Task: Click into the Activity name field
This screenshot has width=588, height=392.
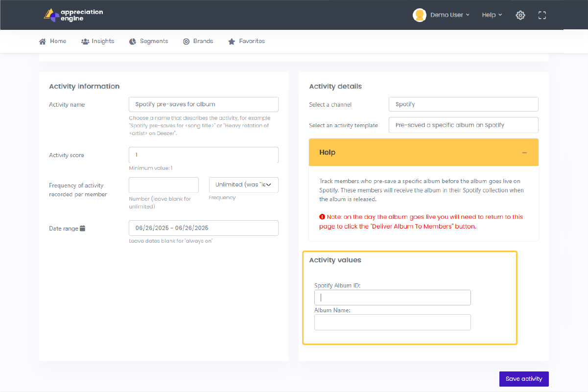Action: (204, 104)
